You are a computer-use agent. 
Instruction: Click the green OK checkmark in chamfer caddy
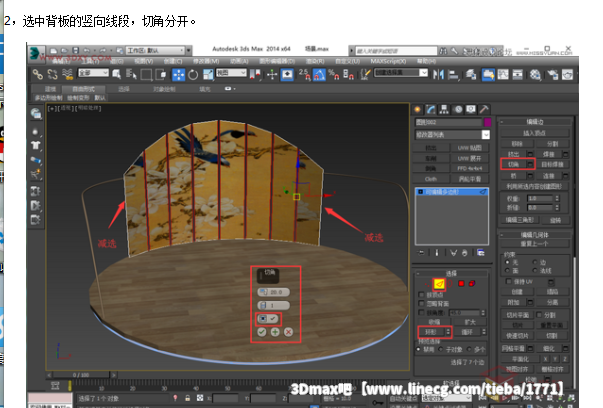(262, 332)
